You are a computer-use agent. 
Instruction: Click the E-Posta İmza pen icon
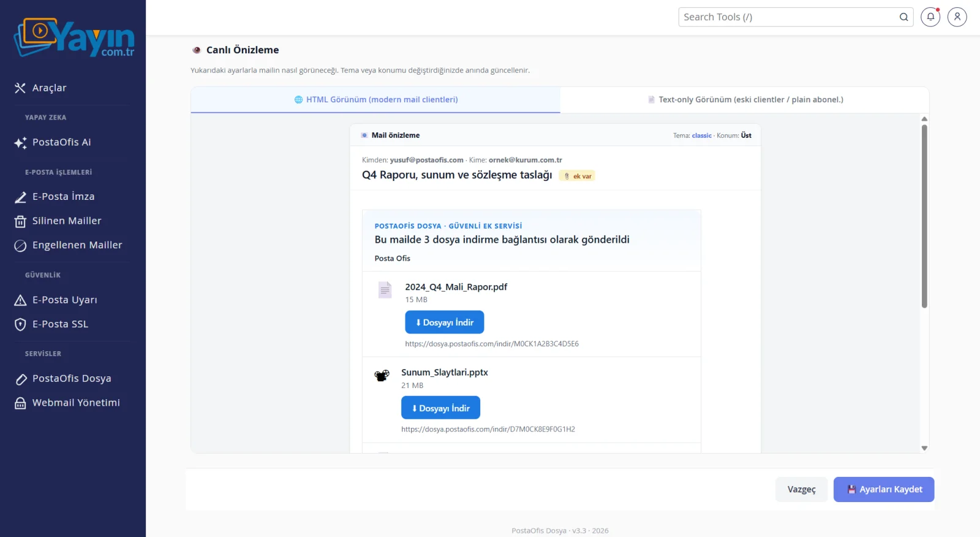(20, 197)
